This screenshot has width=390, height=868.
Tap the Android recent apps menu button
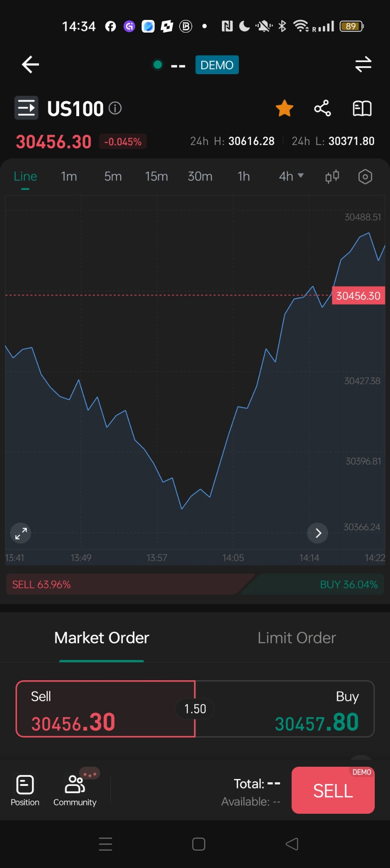(x=105, y=844)
